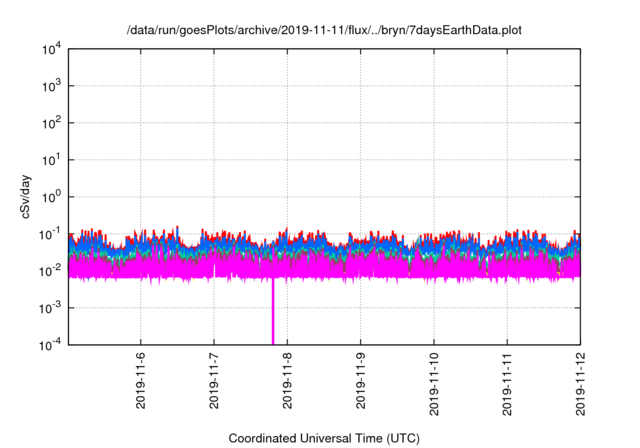Click the 10^2 y-axis tick label
Image resolution: width=640 pixels, height=448 pixels.
52,123
